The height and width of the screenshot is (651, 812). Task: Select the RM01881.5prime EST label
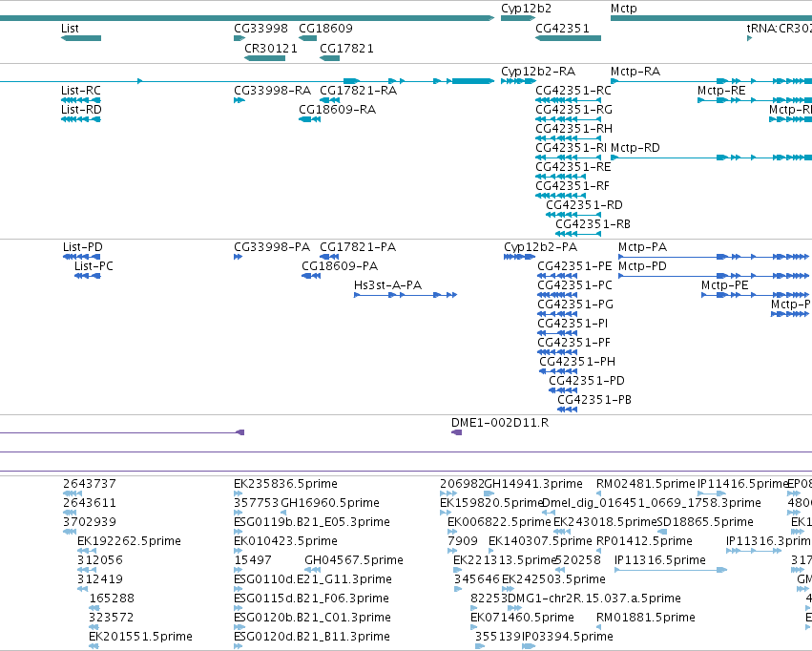(646, 618)
